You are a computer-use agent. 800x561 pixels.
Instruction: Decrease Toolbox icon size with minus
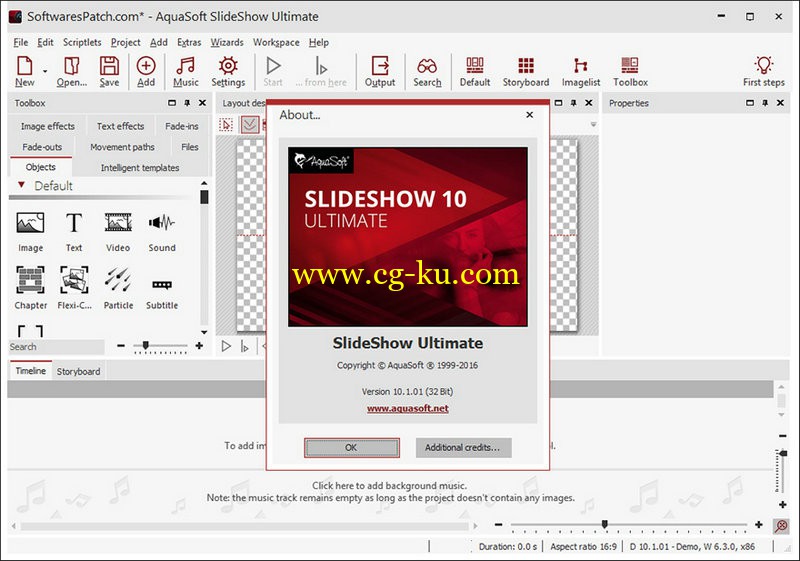coord(121,346)
